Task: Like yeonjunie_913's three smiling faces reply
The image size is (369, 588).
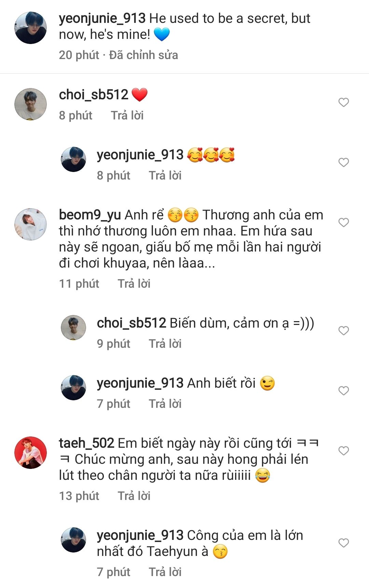Action: 343,162
